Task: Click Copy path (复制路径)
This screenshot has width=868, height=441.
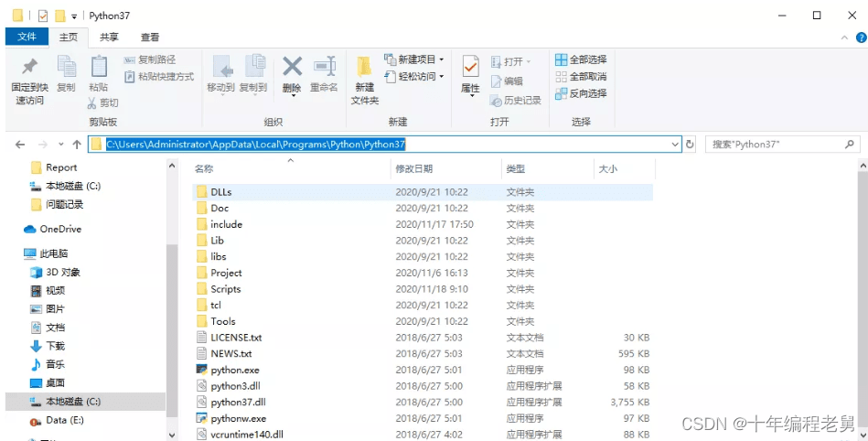Action: [149, 59]
